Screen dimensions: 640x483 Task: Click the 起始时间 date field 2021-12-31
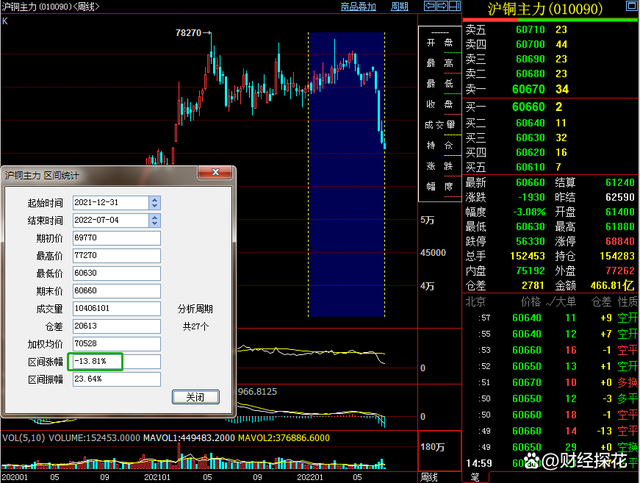(111, 203)
